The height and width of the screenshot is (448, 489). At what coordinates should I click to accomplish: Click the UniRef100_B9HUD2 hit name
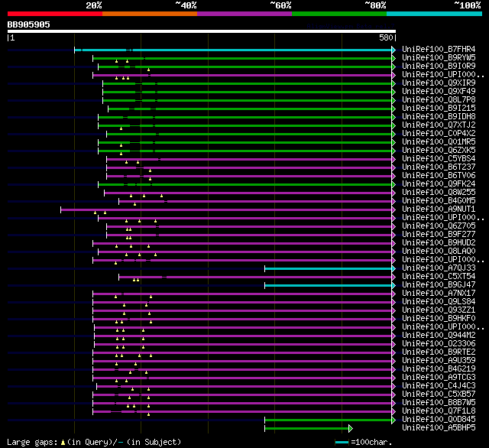coord(439,243)
